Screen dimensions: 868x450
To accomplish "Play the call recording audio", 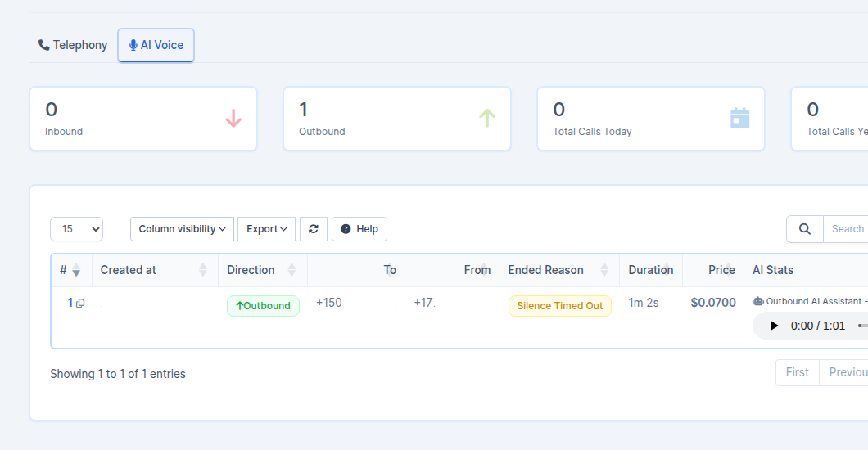I will [774, 326].
